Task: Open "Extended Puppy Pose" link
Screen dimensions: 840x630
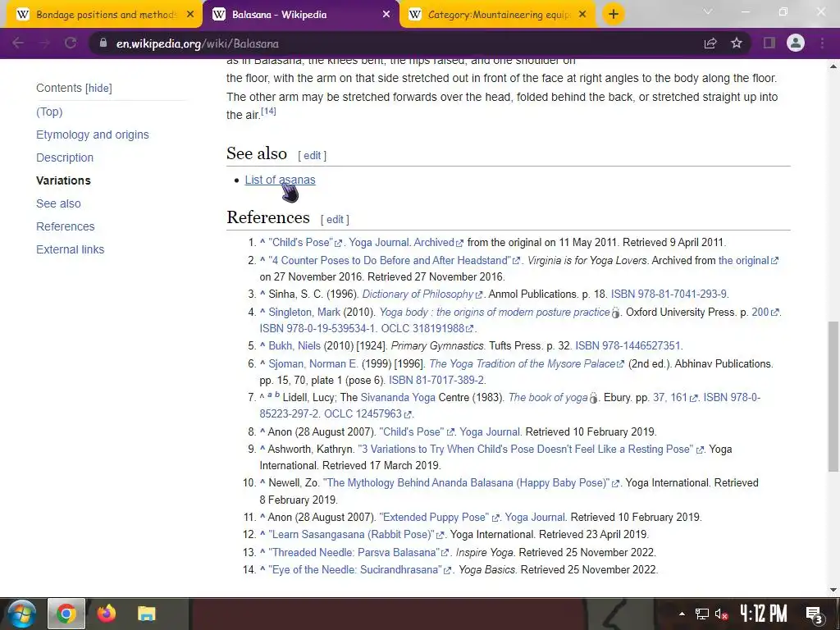Action: pyautogui.click(x=440, y=518)
